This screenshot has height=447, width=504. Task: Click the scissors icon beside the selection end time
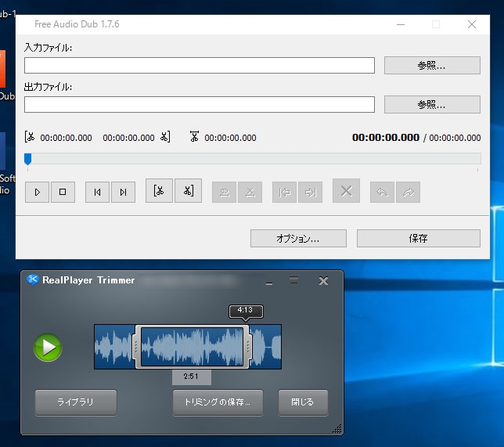pos(165,137)
